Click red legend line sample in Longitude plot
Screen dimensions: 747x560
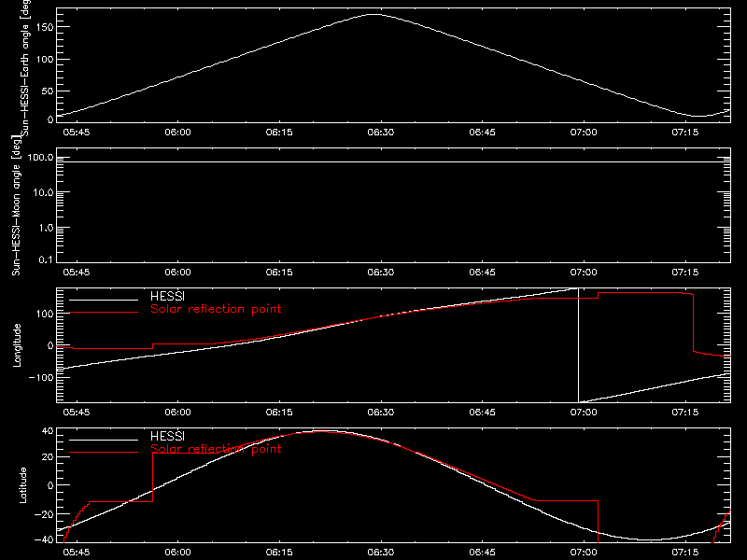point(104,313)
